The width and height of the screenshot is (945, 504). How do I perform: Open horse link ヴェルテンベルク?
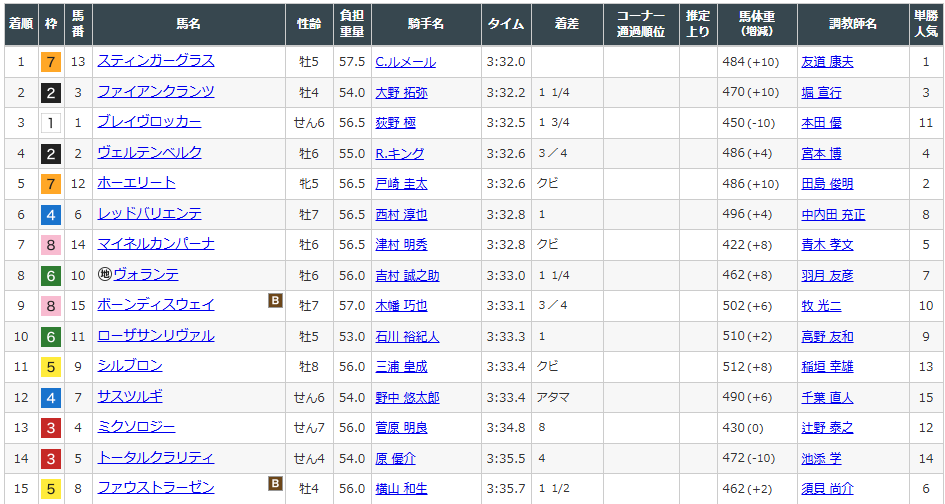149,153
